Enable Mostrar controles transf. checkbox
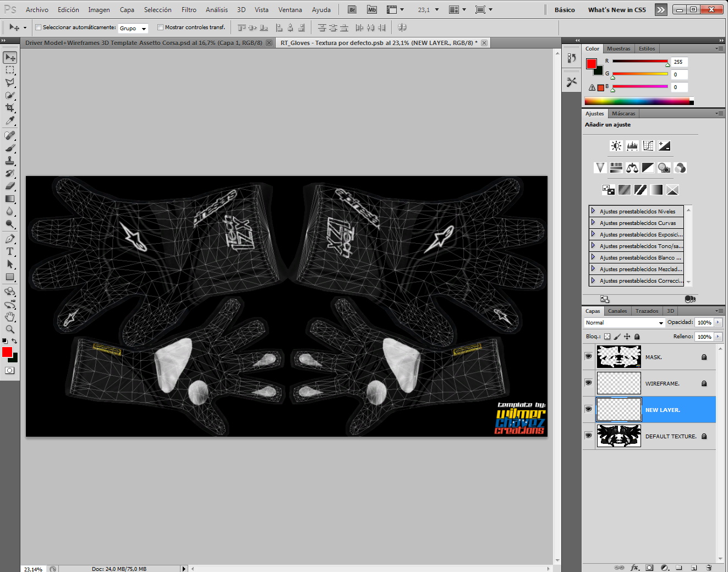 coord(160,27)
